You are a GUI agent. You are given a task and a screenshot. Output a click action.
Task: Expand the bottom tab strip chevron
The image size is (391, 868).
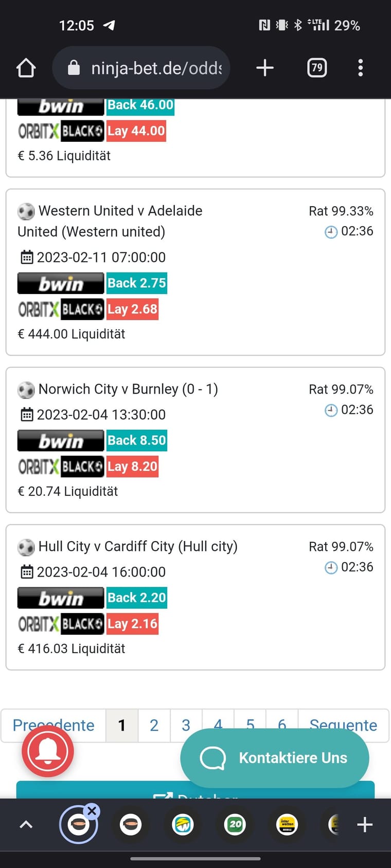click(x=26, y=825)
